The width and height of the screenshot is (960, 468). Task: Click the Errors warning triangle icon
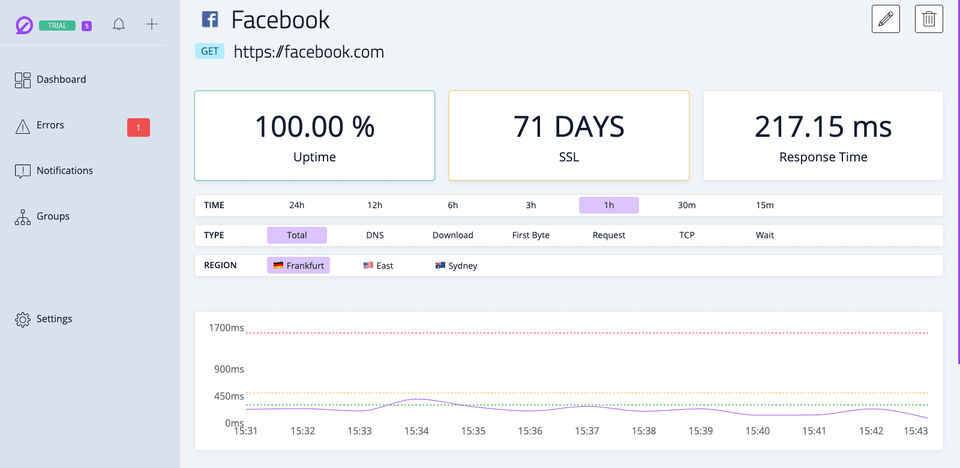pyautogui.click(x=22, y=126)
